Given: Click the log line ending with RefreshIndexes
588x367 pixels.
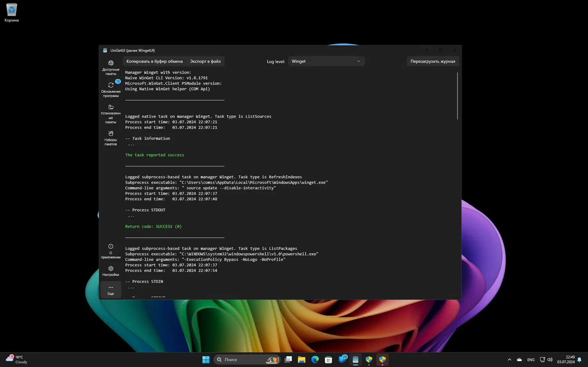Looking at the screenshot, I should (213, 177).
